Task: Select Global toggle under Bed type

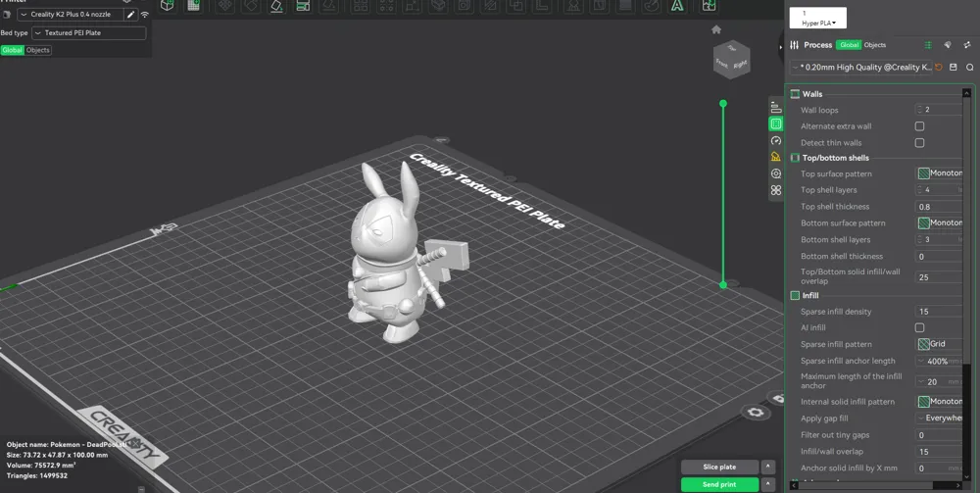Action: (12, 50)
